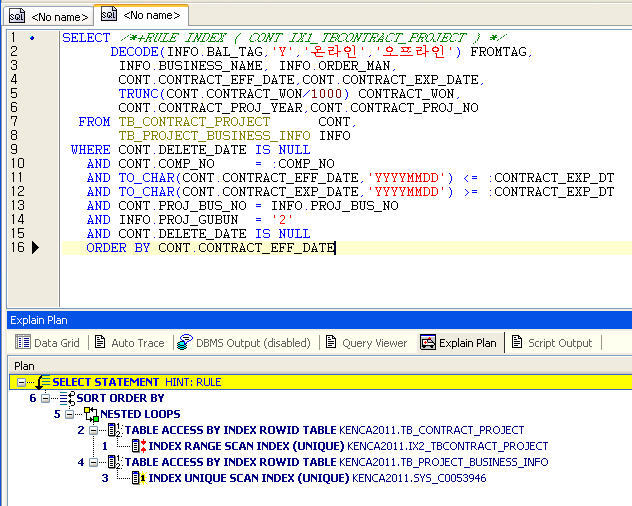This screenshot has width=632, height=506.
Task: Click INFO.PROJ_GUBUN on line 14
Action: point(178,220)
